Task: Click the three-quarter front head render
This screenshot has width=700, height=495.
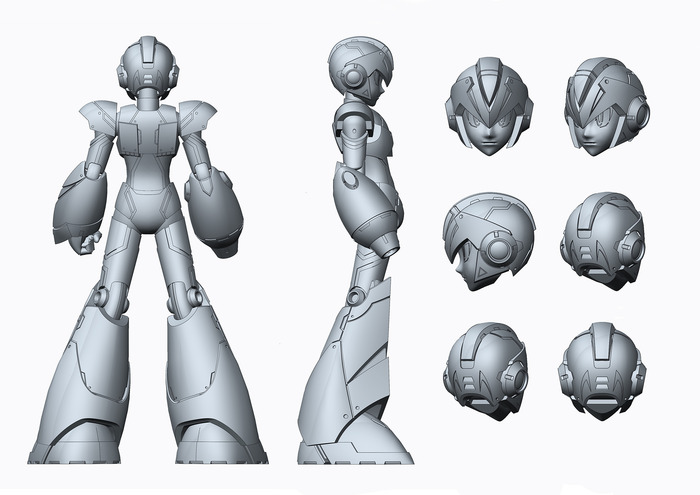Action: [x=607, y=106]
